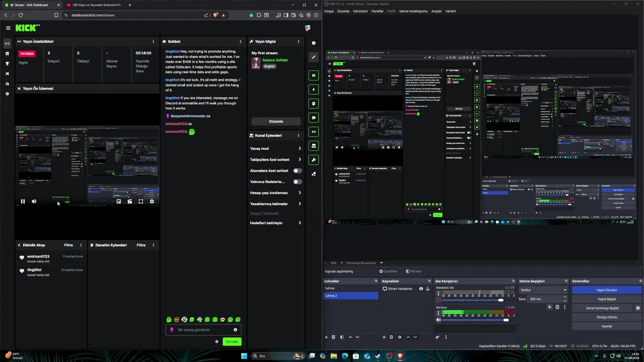The height and width of the screenshot is (362, 644).
Task: Mute the Kick stream preview volume
Action: (x=34, y=202)
